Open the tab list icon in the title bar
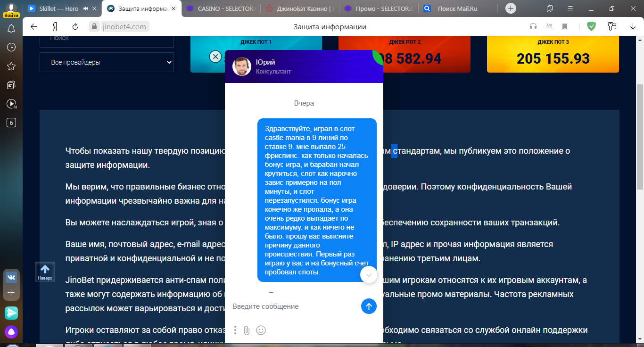The width and height of the screenshot is (644, 347). 550,8
